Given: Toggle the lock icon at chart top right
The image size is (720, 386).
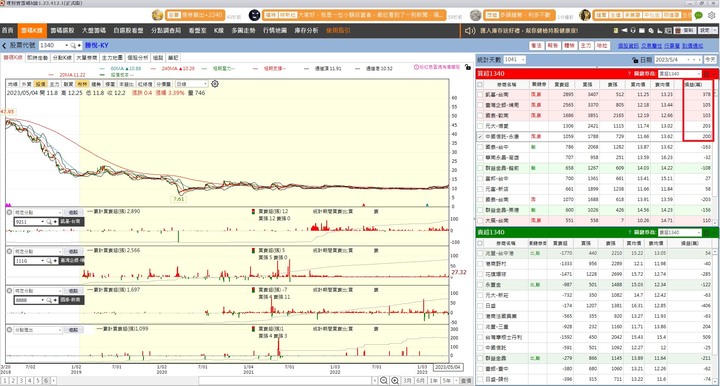Looking at the screenshot, I should coord(467,67).
